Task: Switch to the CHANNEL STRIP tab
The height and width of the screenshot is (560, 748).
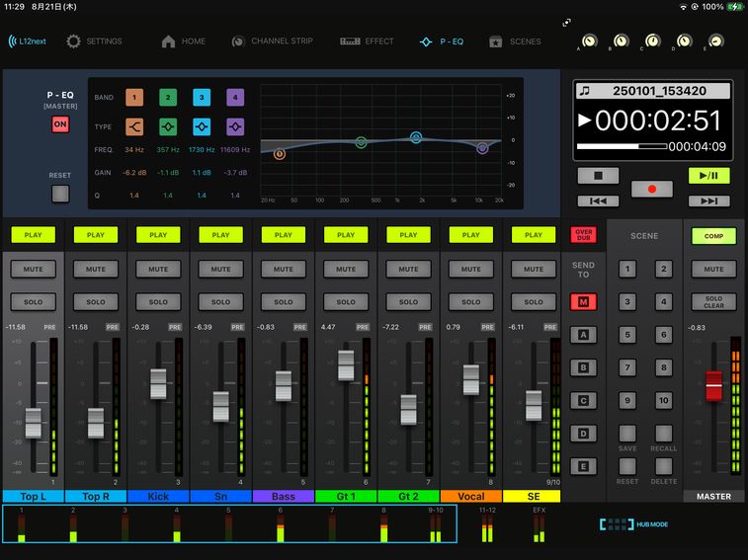Action: (x=273, y=41)
